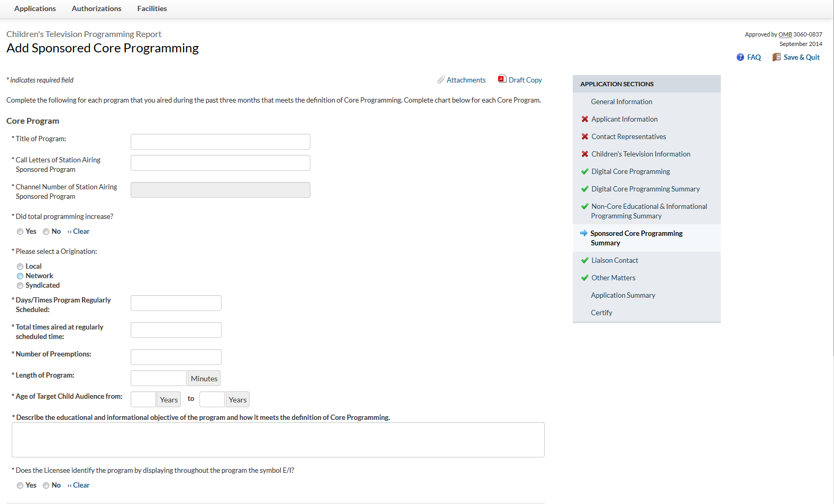The width and height of the screenshot is (834, 504).
Task: Click the FAQ question mark icon
Action: coord(740,57)
